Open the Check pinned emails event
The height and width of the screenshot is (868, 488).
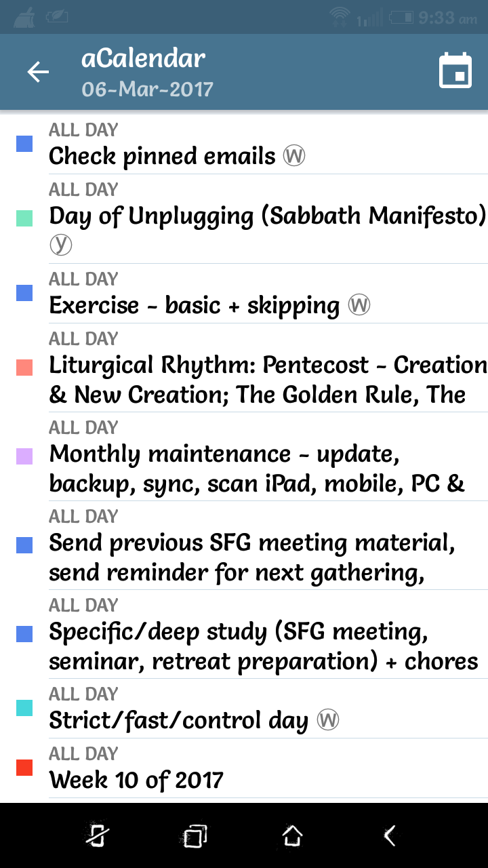point(163,157)
